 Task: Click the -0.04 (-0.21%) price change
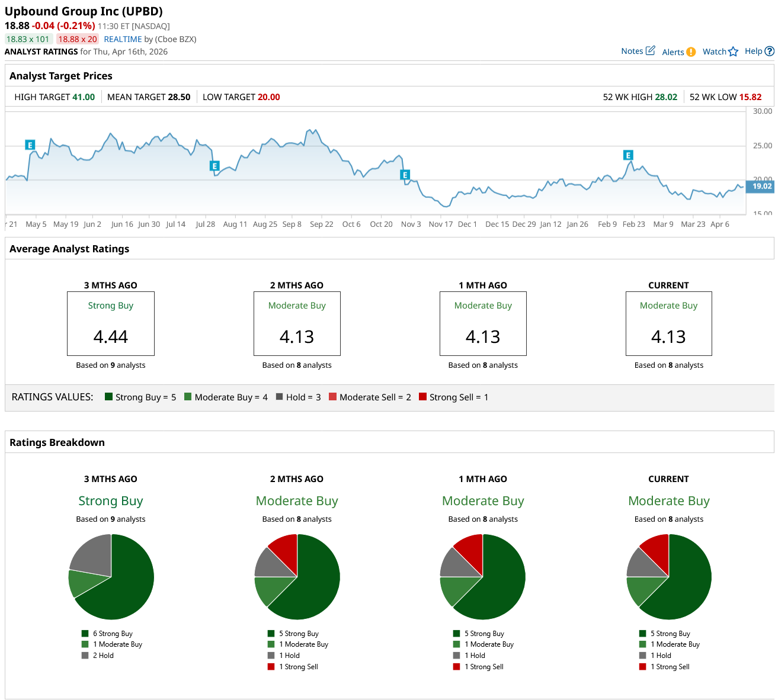pyautogui.click(x=63, y=26)
